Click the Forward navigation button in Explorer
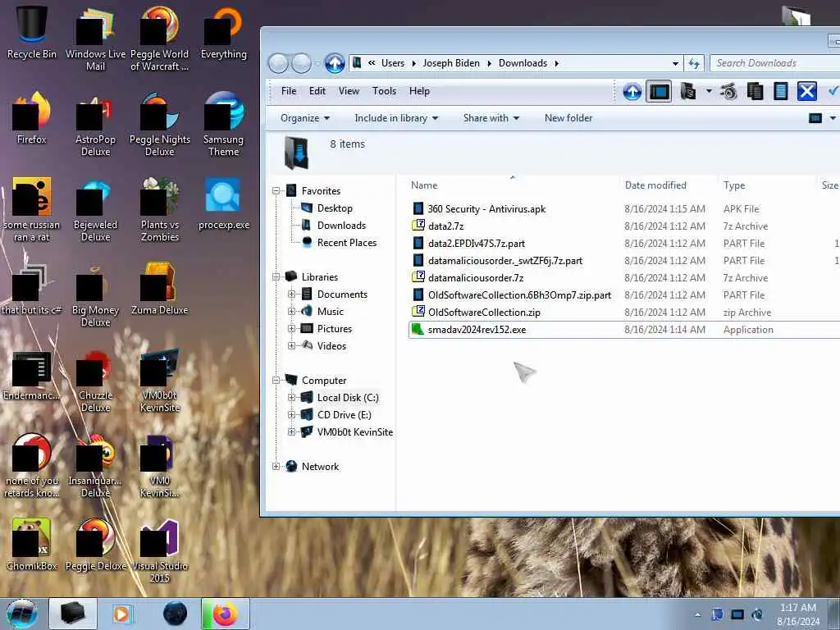 (302, 63)
